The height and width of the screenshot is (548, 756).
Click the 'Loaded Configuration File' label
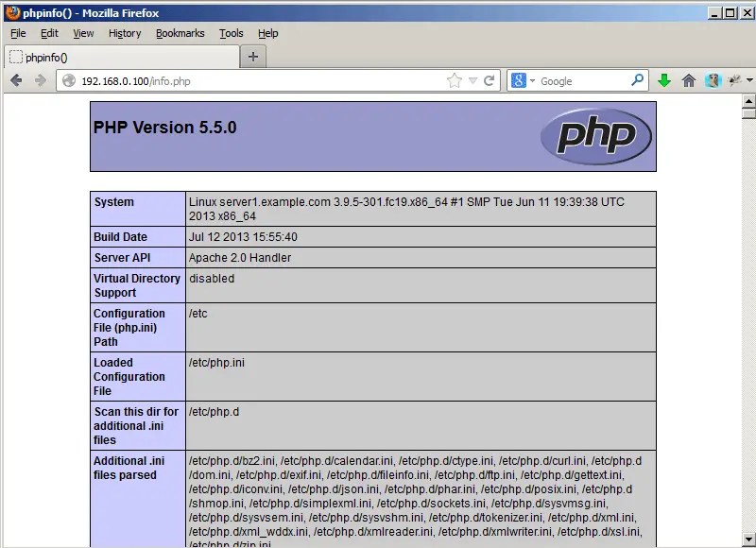tap(129, 376)
